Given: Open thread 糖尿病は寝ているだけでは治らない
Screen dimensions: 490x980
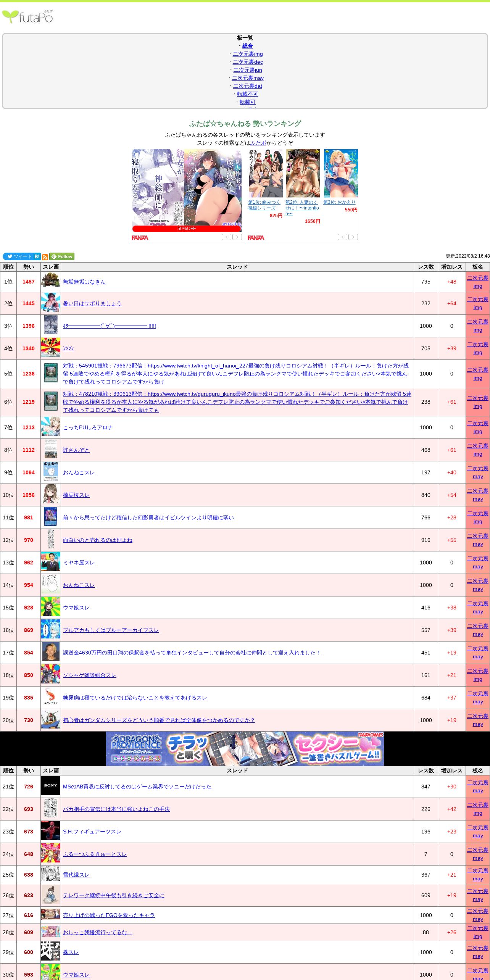Looking at the screenshot, I should [135, 698].
